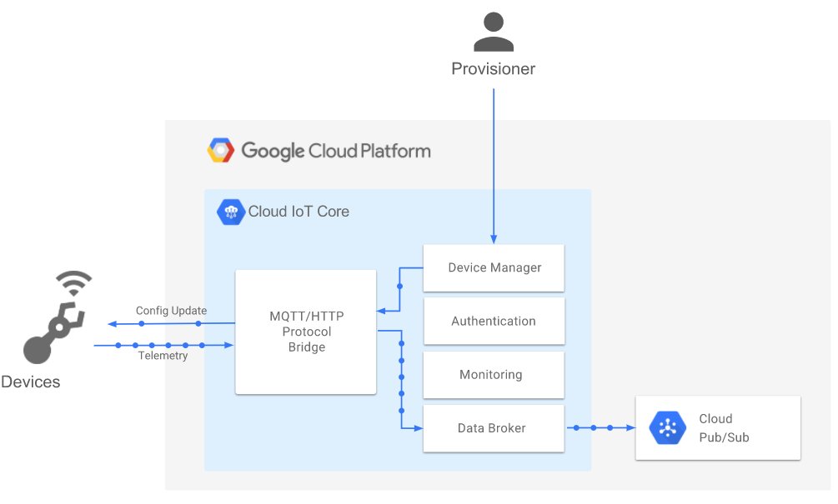Switch to the Monitoring component

(x=494, y=374)
